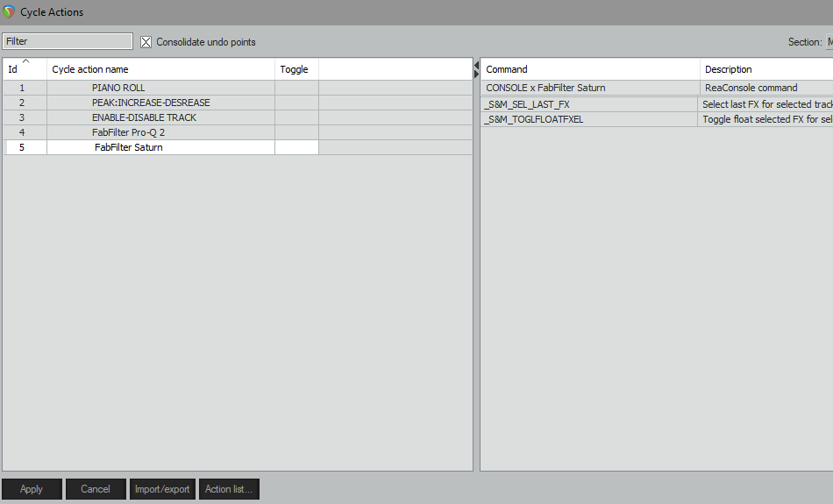This screenshot has width=833, height=504.
Task: Select the FabFilter Saturn cycle action row
Action: point(160,147)
